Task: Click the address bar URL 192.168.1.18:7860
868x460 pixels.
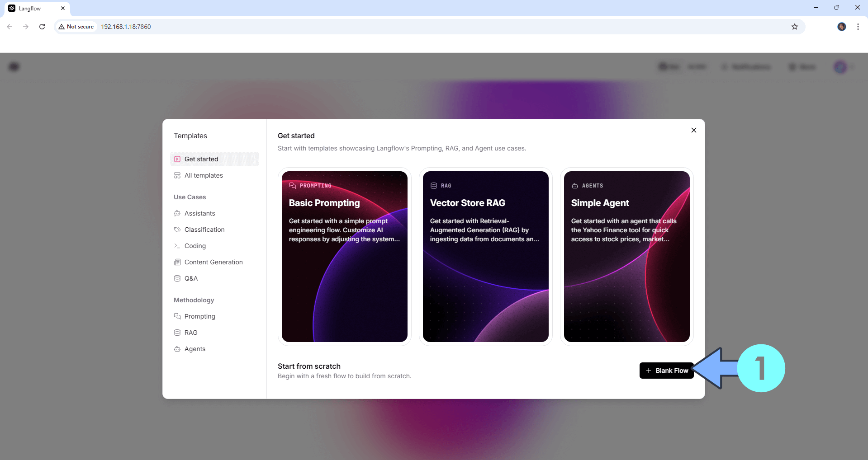Action: coord(126,27)
